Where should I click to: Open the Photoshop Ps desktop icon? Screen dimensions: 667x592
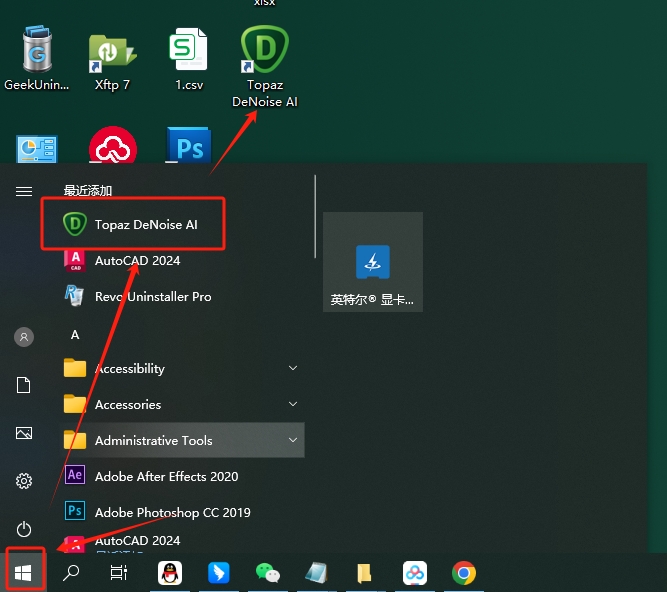click(x=189, y=145)
